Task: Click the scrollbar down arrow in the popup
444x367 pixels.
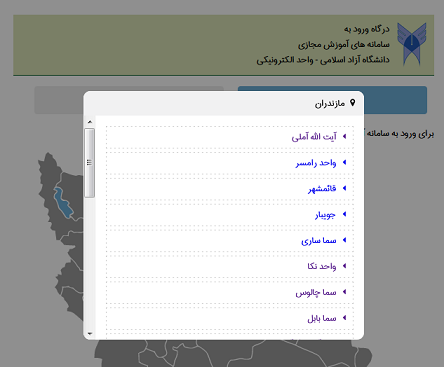Action: click(x=90, y=333)
